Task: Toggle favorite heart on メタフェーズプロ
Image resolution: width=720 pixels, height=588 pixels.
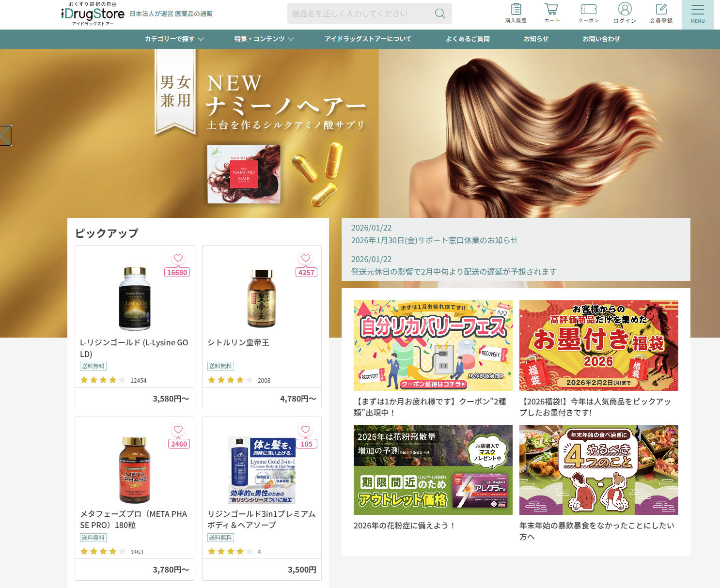Action: (x=178, y=430)
